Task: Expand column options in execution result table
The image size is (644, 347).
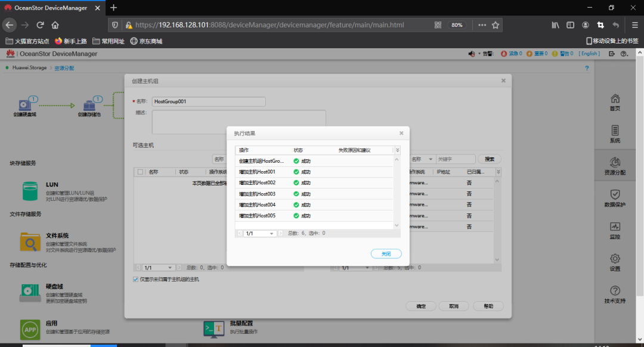Action: 397,150
